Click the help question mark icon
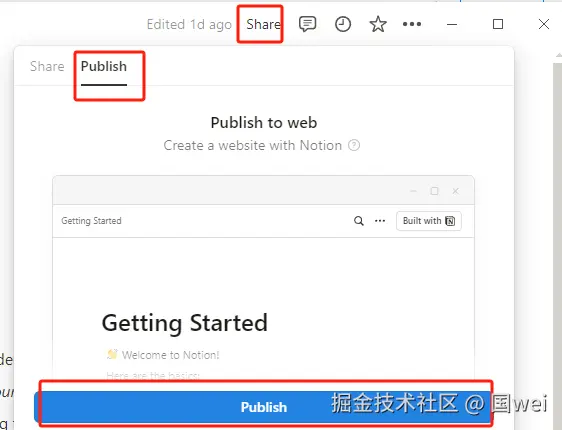 (354, 145)
